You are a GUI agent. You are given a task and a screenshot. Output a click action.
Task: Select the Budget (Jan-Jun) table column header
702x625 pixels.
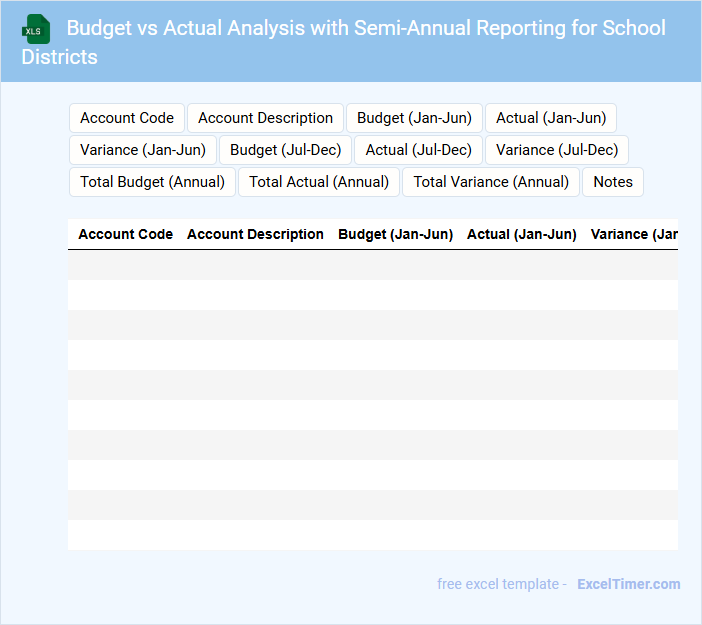[x=395, y=234]
